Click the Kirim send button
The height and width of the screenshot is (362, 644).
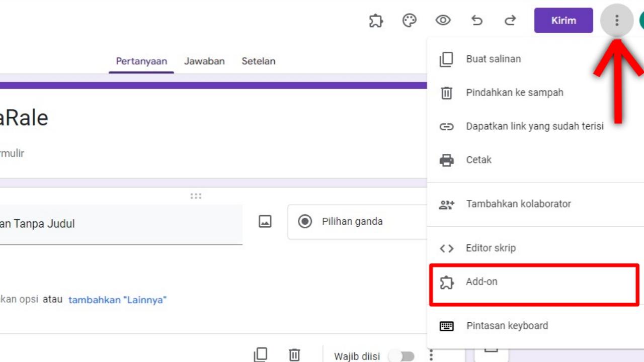(x=563, y=21)
